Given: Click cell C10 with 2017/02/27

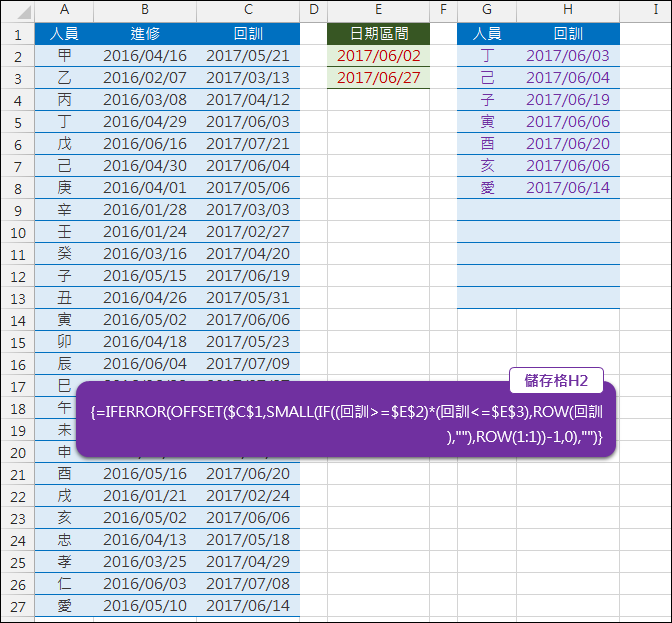Looking at the screenshot, I should pyautogui.click(x=248, y=232).
